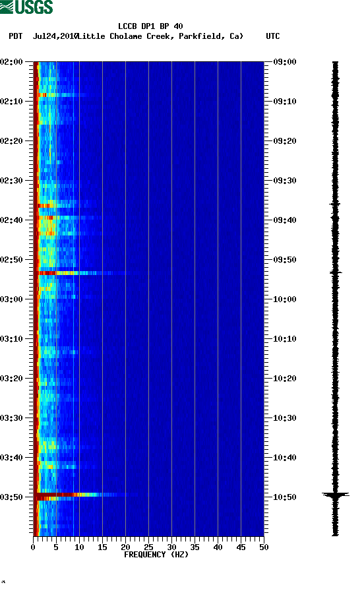This screenshot has width=364, height=589.
Task: Click the '09:00' UTC time label
Action: 285,61
